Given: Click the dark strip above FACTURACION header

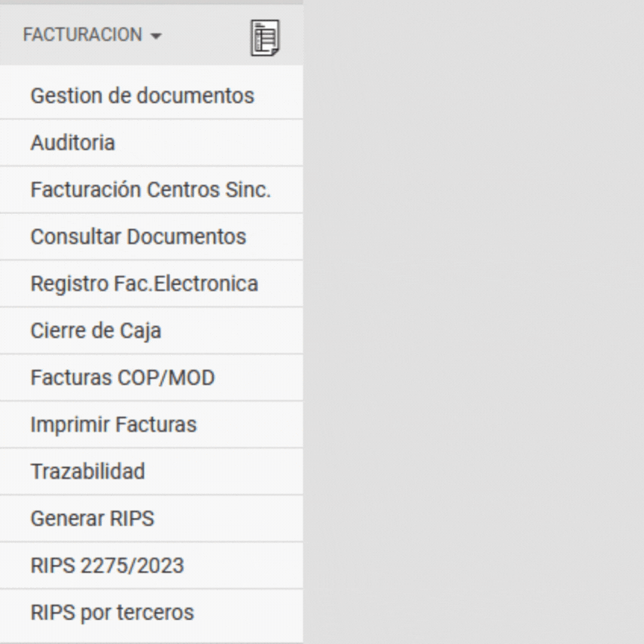Looking at the screenshot, I should 149,2.
